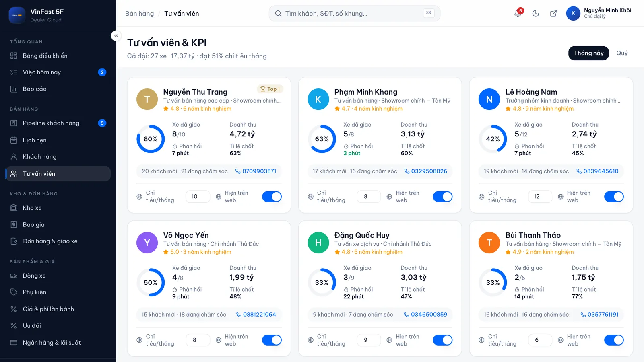Viewport: 644px width, 362px height.
Task: Toggle Hiện trên web for Bùi Thanh Thảo
Action: 614,340
